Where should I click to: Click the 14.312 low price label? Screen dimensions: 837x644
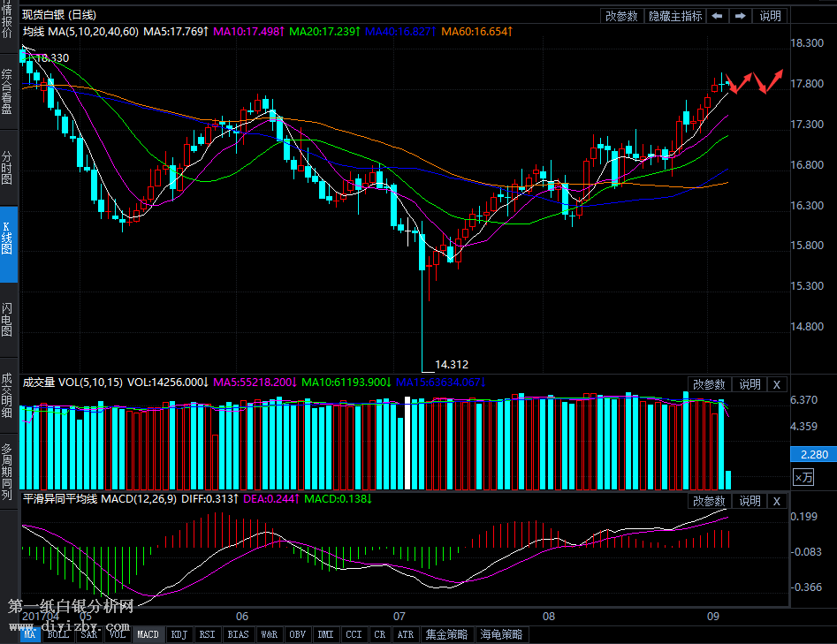point(452,364)
